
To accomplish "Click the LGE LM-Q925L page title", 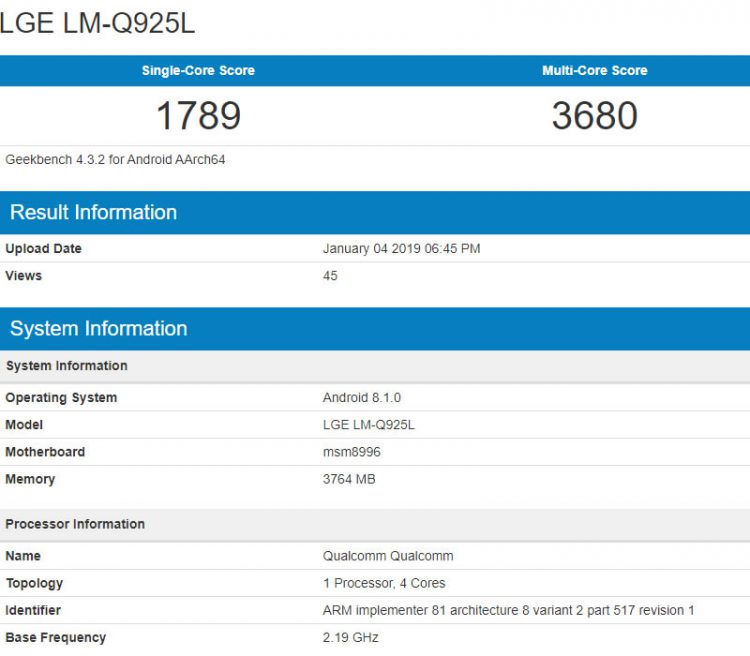I will coord(98,22).
